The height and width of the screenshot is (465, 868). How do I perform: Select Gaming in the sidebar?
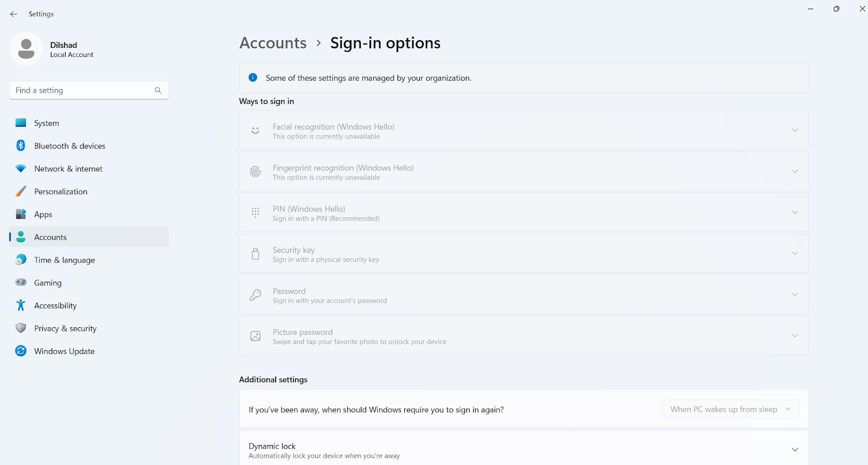pos(48,283)
